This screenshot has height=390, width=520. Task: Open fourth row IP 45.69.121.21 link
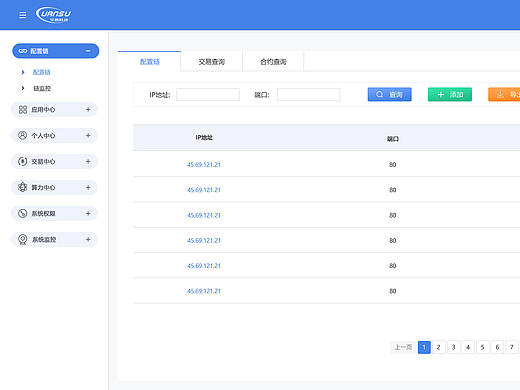coord(204,240)
